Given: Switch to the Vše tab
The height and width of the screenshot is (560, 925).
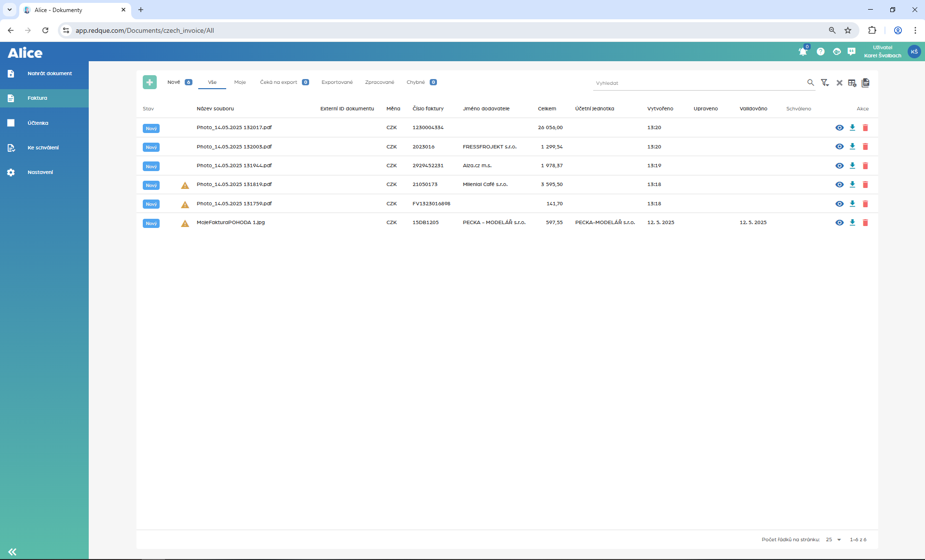Looking at the screenshot, I should 212,82.
